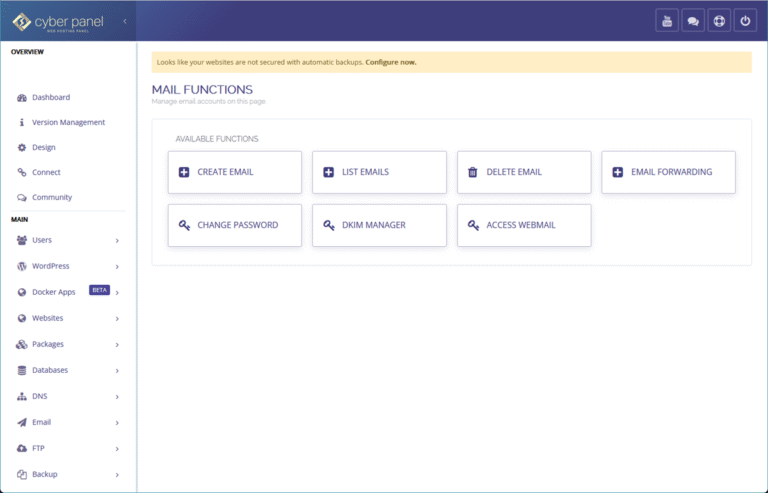Click the Databases stack icon
Screen dimensions: 768x493
pyautogui.click(x=22, y=370)
